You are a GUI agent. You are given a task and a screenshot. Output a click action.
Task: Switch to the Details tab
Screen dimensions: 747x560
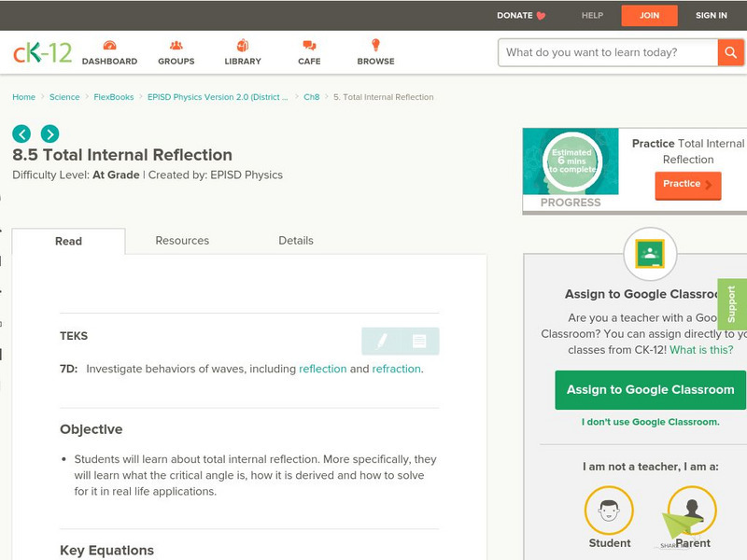[x=296, y=241]
